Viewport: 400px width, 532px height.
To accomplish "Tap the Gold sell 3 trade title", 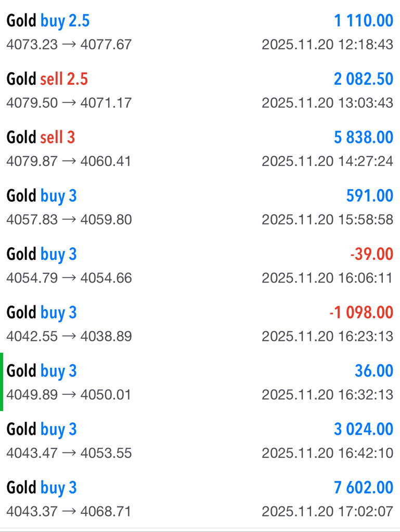I will pyautogui.click(x=41, y=138).
